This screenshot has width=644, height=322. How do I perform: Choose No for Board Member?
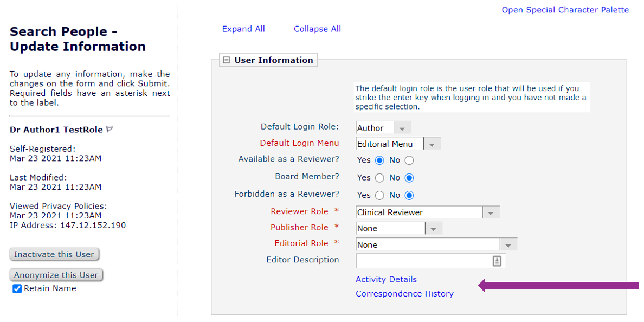[x=409, y=178]
